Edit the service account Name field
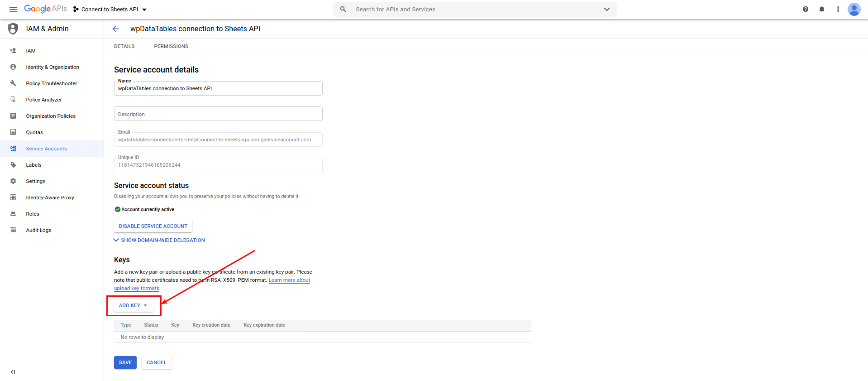 [x=218, y=88]
